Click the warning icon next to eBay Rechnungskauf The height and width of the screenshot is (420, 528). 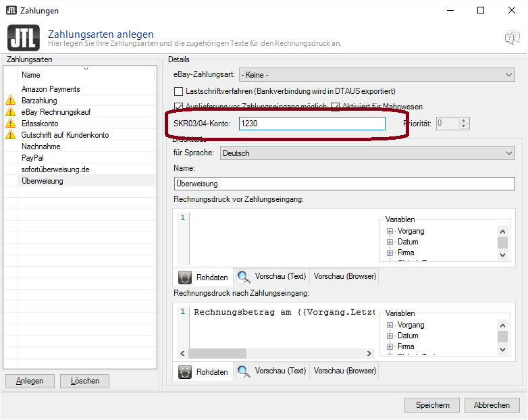click(x=10, y=112)
